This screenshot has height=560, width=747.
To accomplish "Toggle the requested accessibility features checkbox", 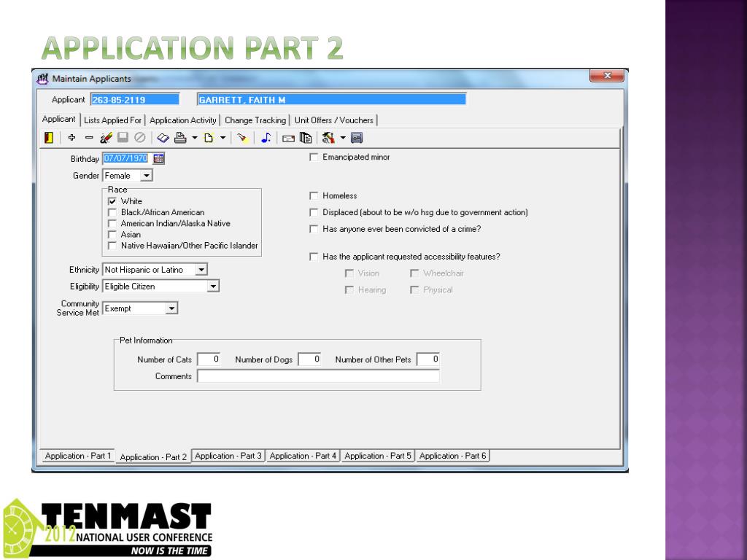I will (314, 257).
